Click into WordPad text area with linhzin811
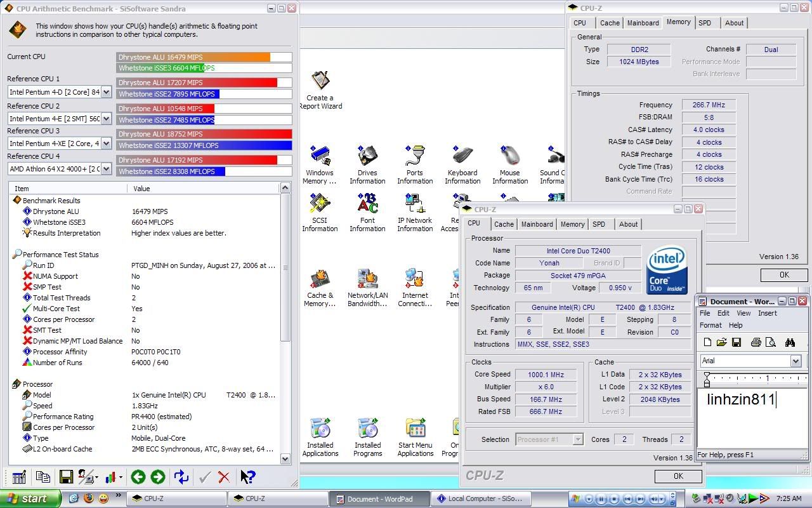812x508 pixels. (x=752, y=418)
